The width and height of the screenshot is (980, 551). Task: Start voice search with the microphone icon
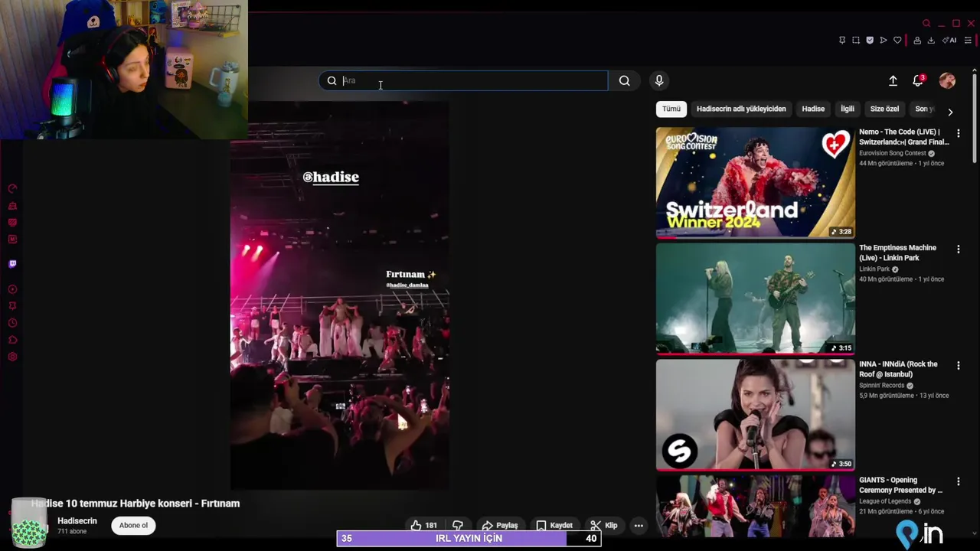(658, 80)
